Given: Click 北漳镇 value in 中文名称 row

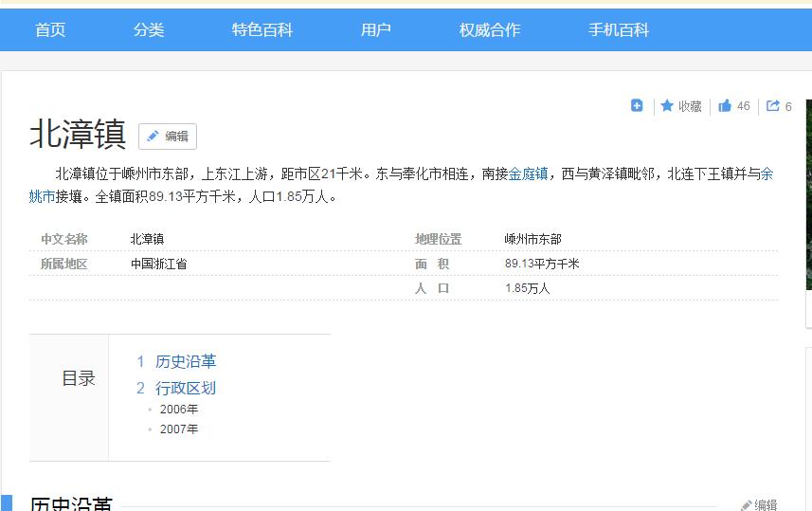Looking at the screenshot, I should pos(147,239).
